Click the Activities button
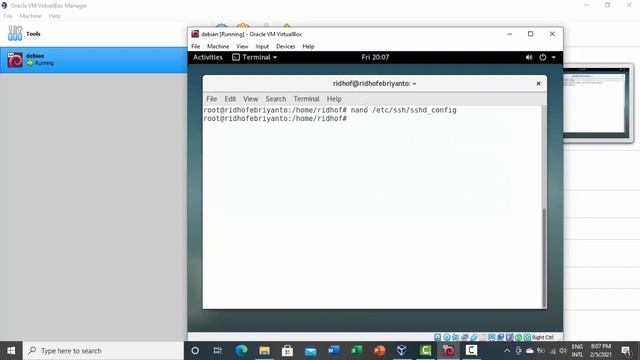The image size is (640, 360). 208,57
